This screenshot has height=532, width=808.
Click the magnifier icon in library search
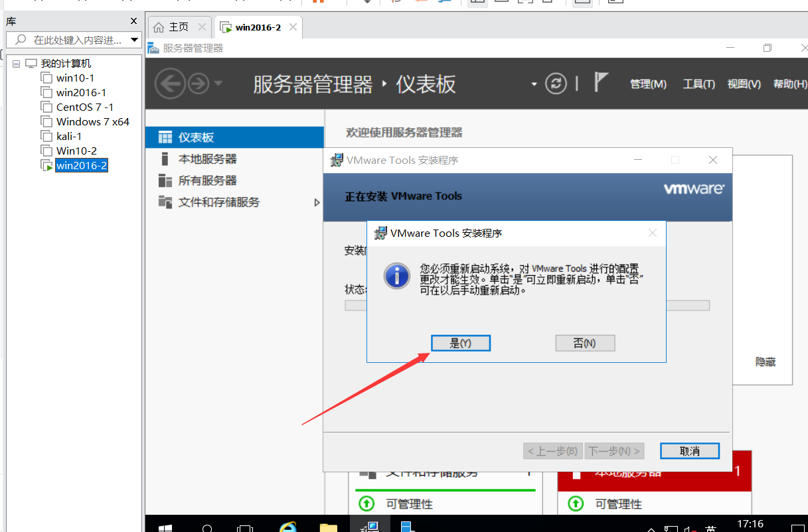(x=21, y=40)
